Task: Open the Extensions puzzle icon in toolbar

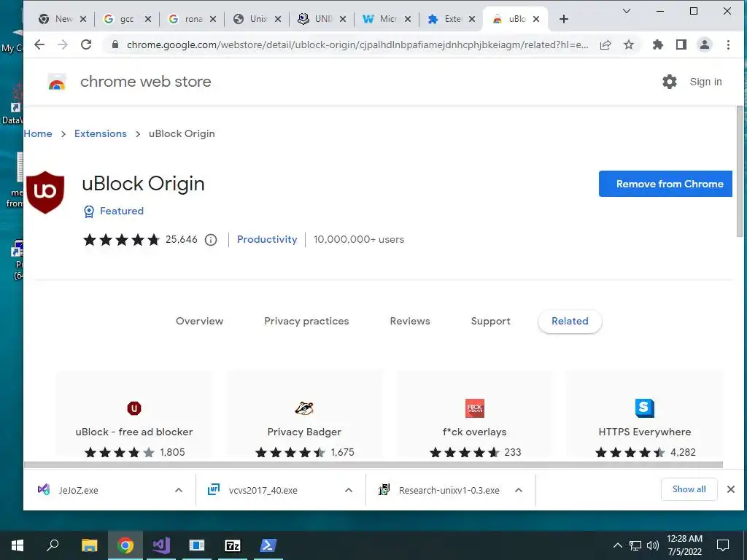Action: pyautogui.click(x=658, y=44)
